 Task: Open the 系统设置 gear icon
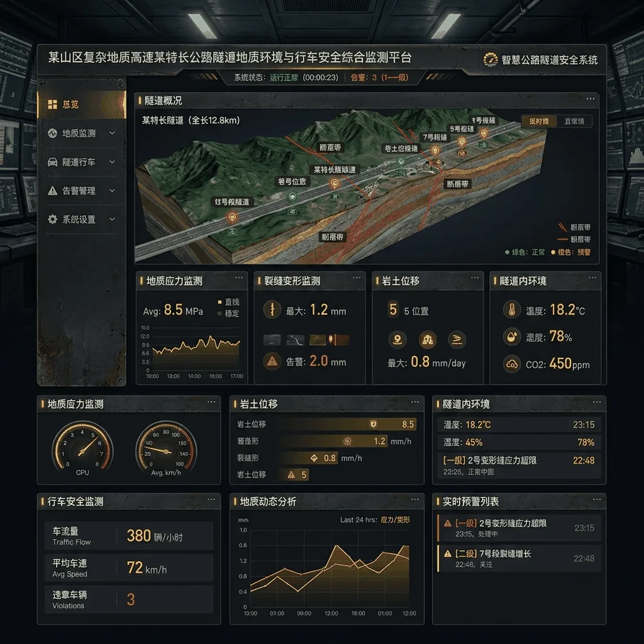pos(53,219)
